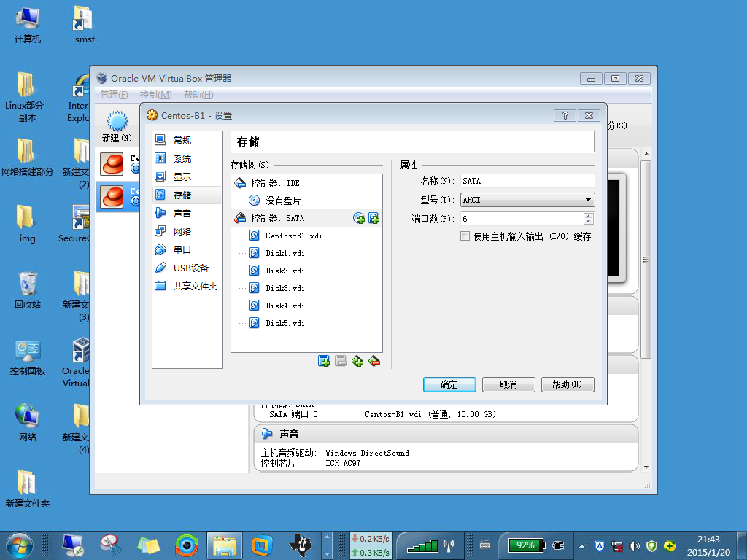The image size is (747, 560).
Task: Open the 控制面板 desktop icon
Action: (27, 357)
